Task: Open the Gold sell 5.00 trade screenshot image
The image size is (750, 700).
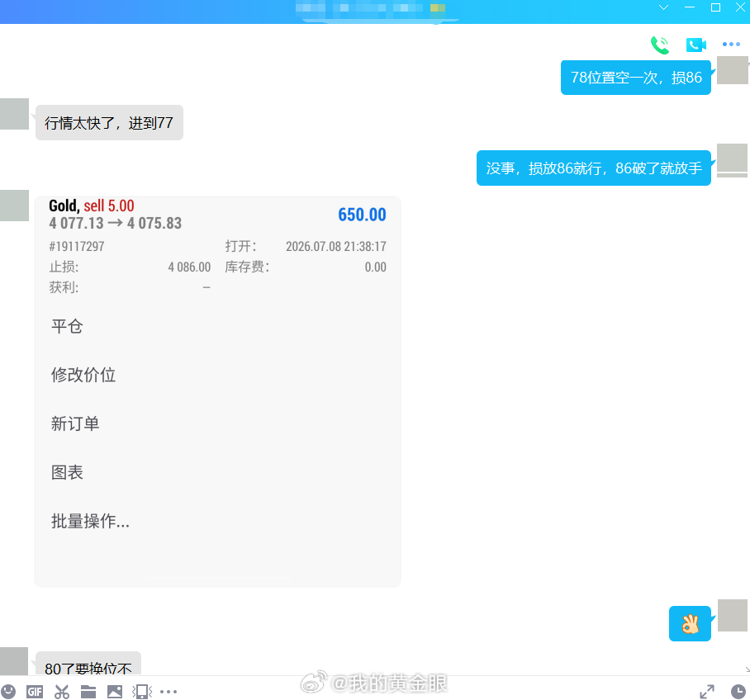Action: pos(217,391)
